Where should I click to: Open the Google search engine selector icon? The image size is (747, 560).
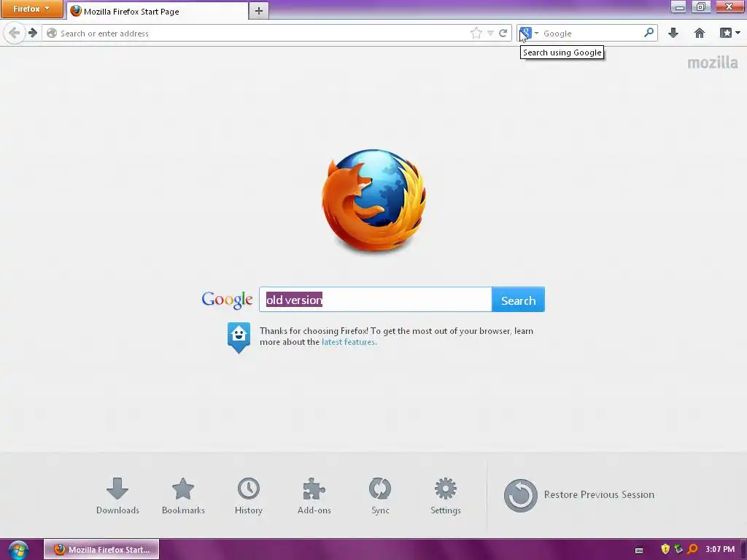pos(525,34)
